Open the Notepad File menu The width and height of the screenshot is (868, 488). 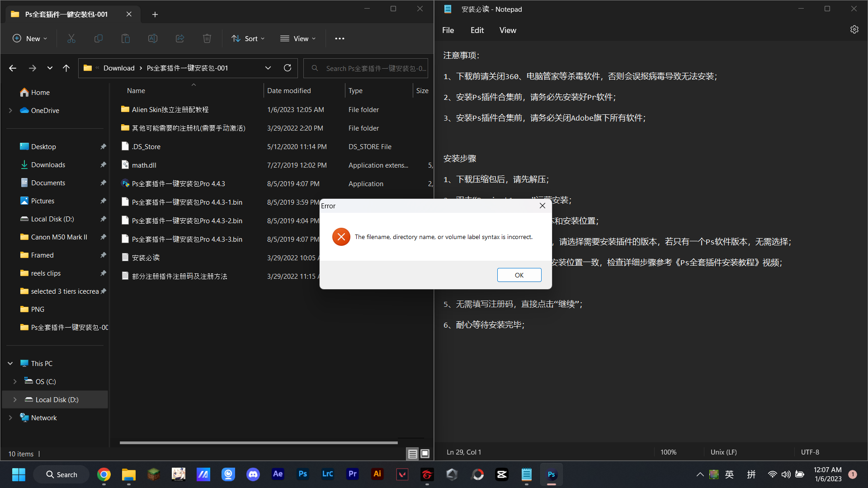tap(448, 30)
